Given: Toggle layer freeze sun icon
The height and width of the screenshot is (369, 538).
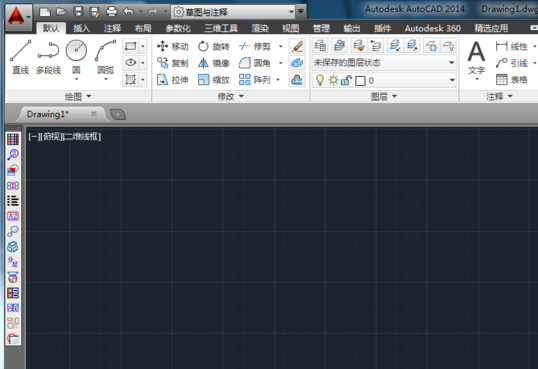Looking at the screenshot, I should [333, 80].
